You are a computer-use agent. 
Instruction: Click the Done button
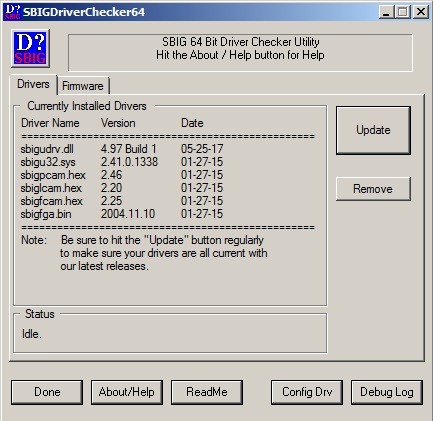pos(47,392)
